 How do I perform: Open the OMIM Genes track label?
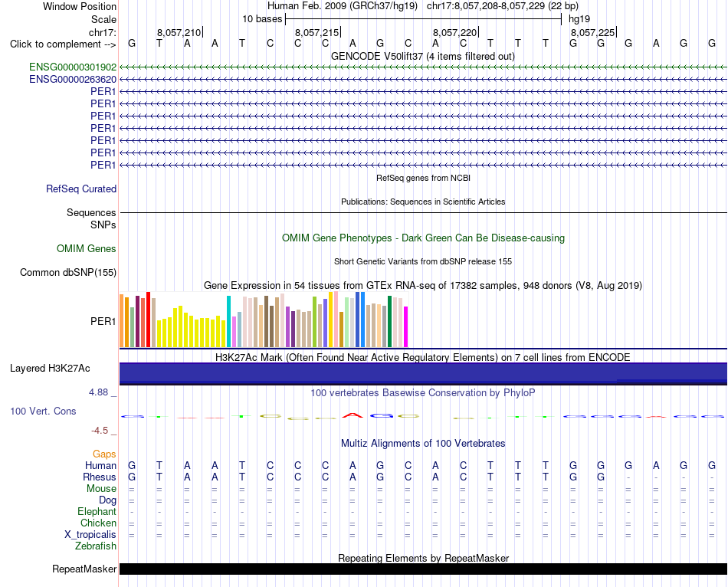pyautogui.click(x=87, y=248)
